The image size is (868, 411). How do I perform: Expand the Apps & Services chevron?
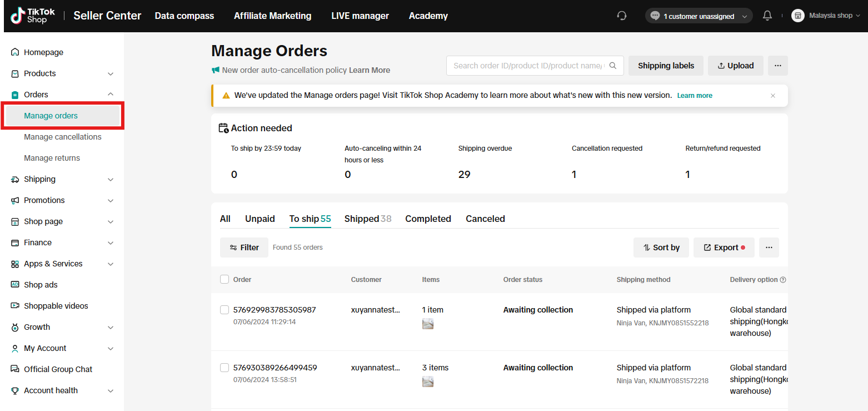pos(111,264)
